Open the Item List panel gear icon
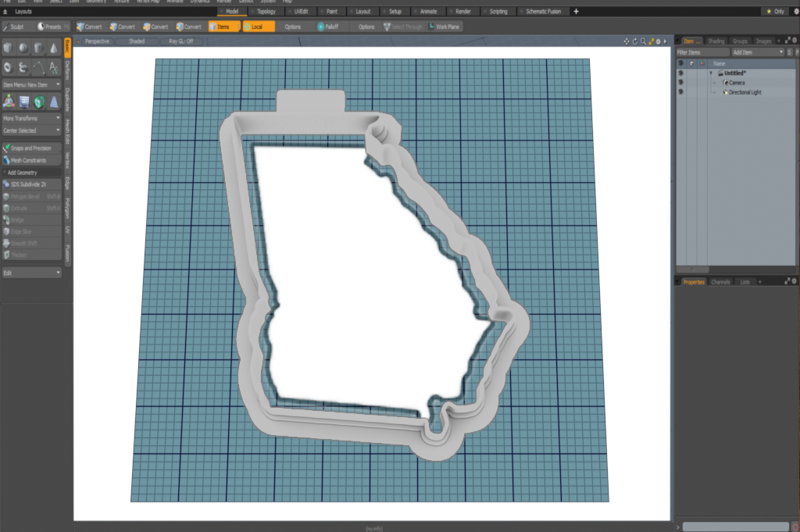 pos(795,41)
